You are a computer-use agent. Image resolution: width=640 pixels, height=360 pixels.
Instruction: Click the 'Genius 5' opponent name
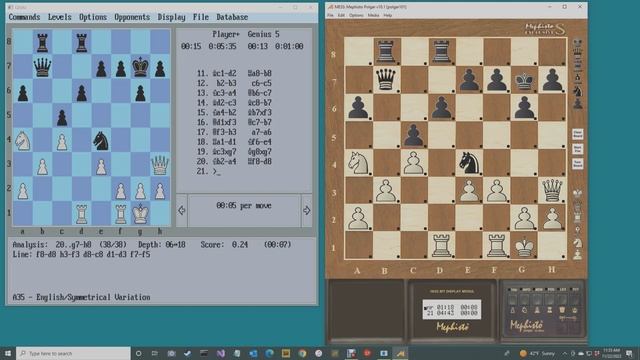coord(263,34)
